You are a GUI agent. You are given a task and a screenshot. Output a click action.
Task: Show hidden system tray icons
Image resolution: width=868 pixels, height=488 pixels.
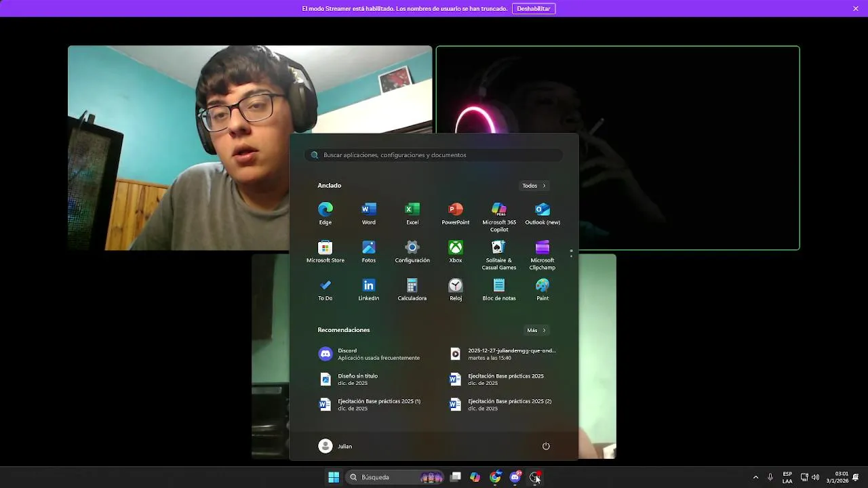[755, 477]
